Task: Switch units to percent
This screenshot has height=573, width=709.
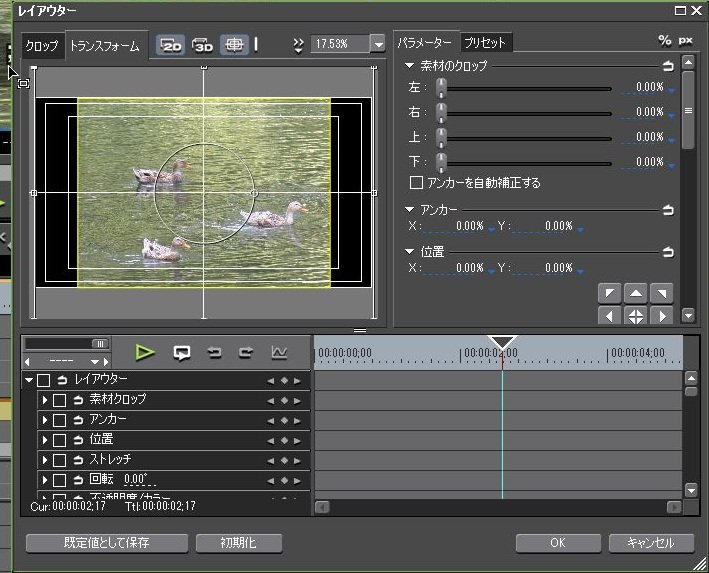Action: click(x=665, y=41)
